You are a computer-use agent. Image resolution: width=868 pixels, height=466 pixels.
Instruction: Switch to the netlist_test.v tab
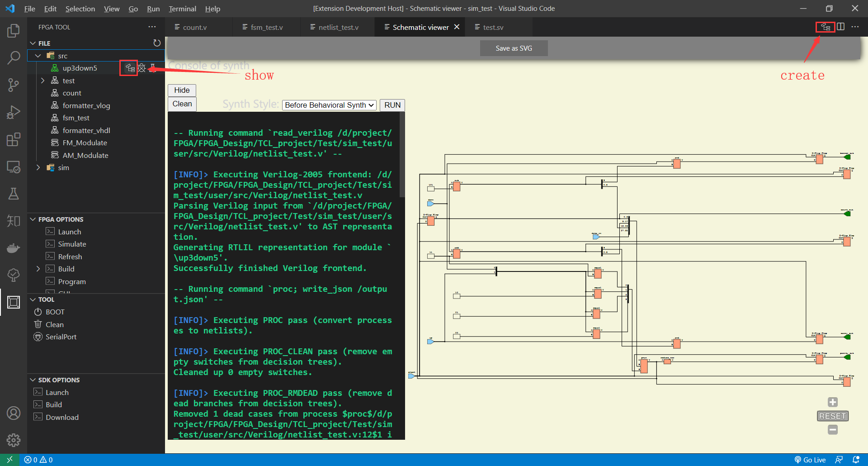click(x=338, y=27)
